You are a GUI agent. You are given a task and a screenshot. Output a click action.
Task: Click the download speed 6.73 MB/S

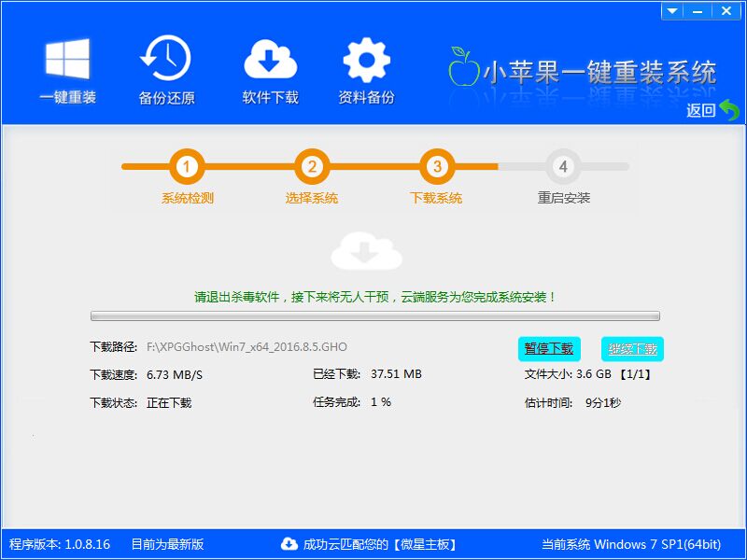(x=175, y=375)
